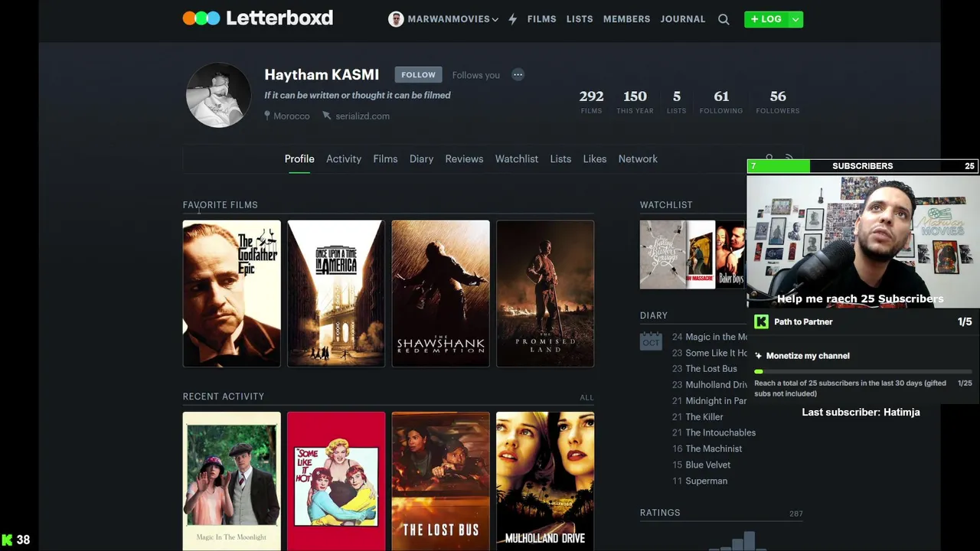The height and width of the screenshot is (551, 980).
Task: Switch to the Likes tab
Action: (595, 158)
